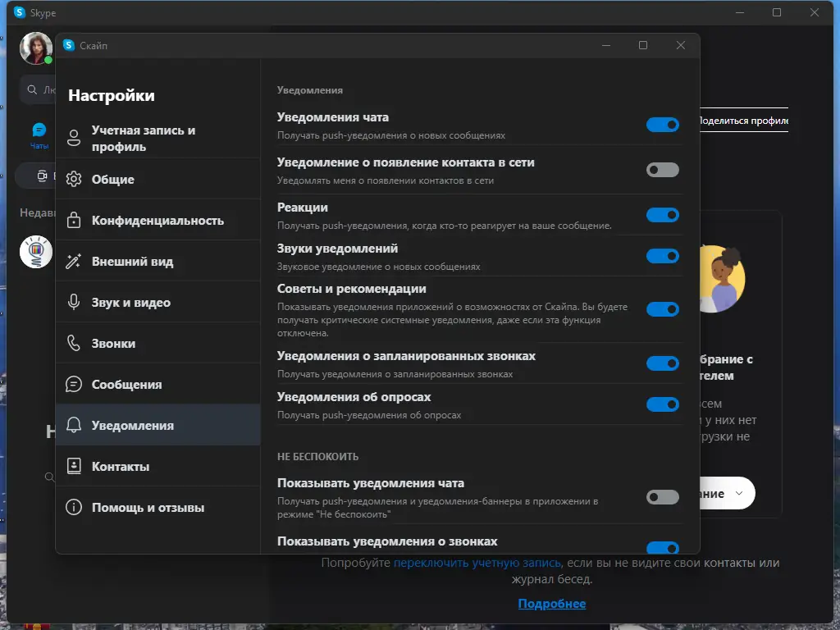Click the bell icon for Уведомления
The image size is (840, 630).
pos(74,425)
